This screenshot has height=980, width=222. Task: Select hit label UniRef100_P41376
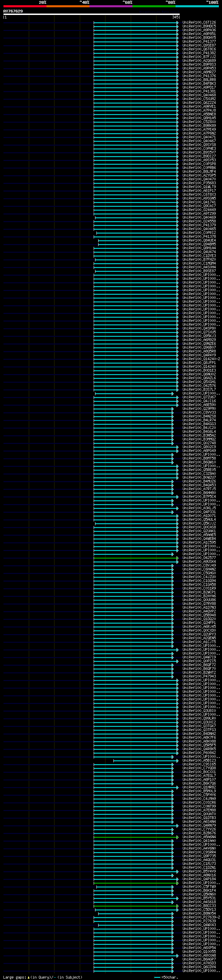click(x=199, y=76)
